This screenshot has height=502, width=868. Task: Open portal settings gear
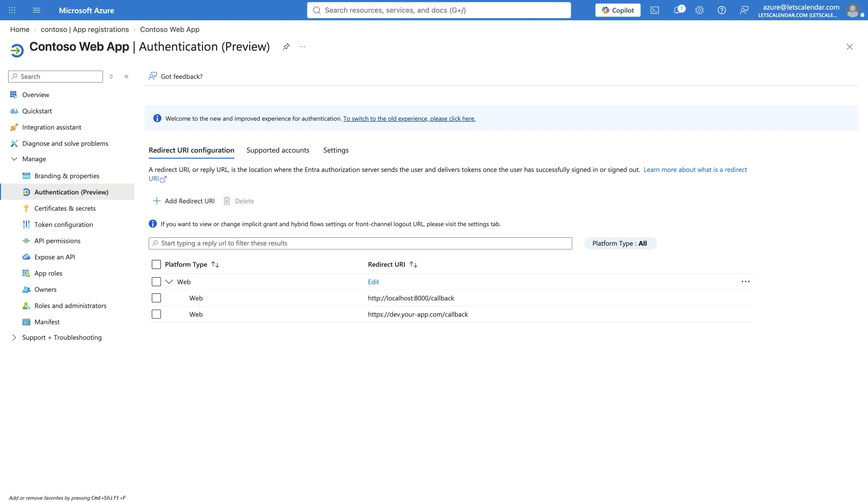pyautogui.click(x=699, y=10)
